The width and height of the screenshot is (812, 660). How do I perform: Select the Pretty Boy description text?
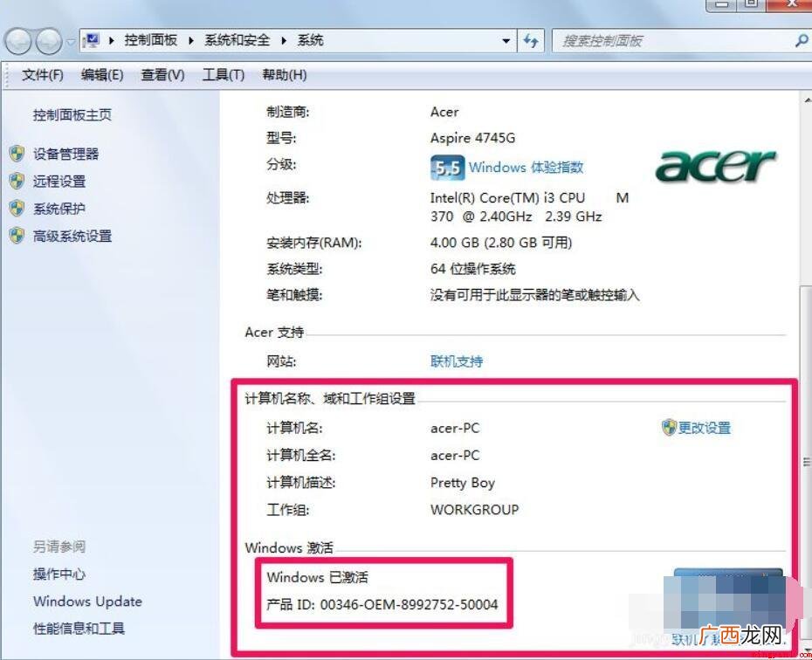click(x=463, y=483)
